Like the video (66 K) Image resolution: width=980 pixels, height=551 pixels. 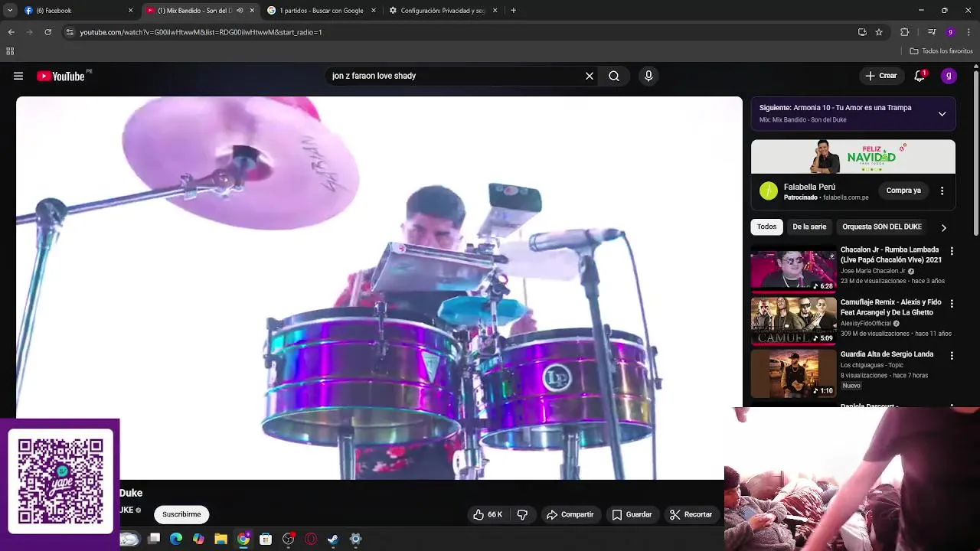487,514
